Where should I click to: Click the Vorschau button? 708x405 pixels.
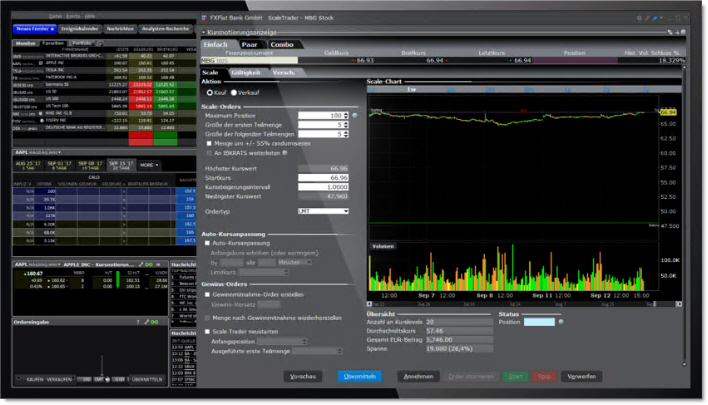(x=302, y=376)
